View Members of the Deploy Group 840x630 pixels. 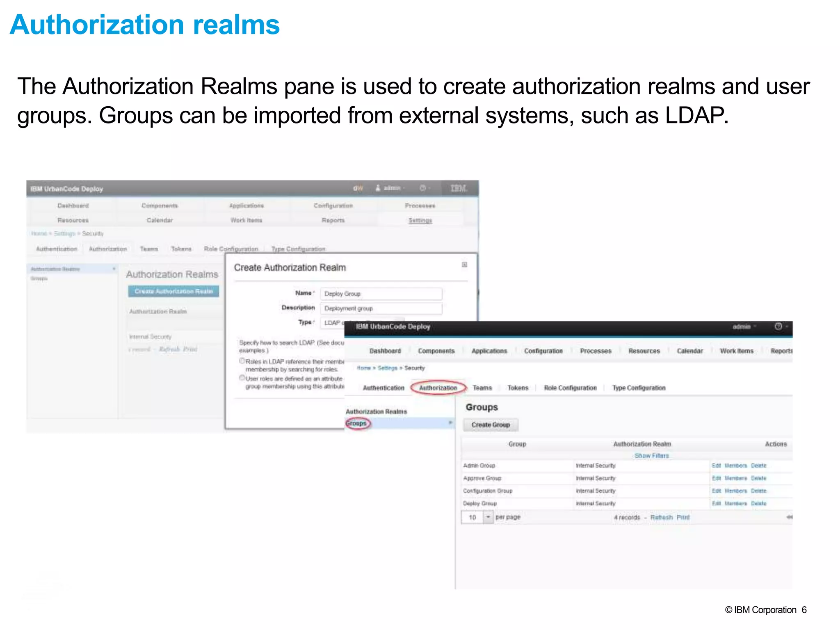pyautogui.click(x=735, y=503)
